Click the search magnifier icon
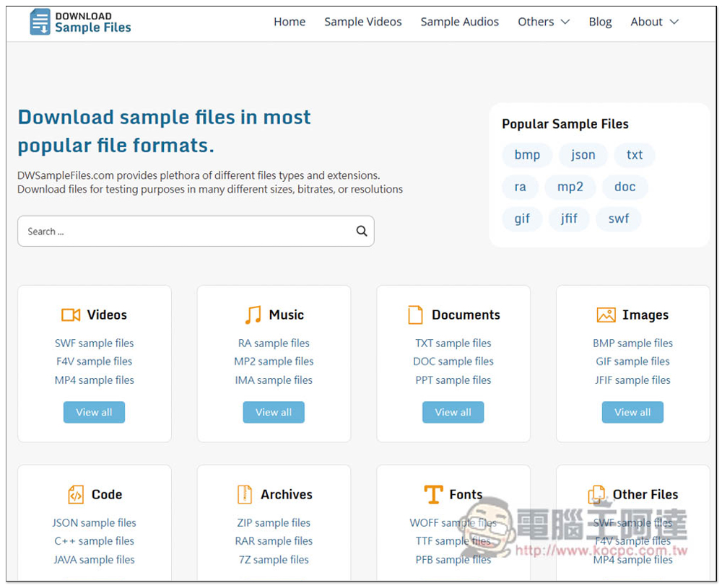The image size is (722, 588). [362, 231]
